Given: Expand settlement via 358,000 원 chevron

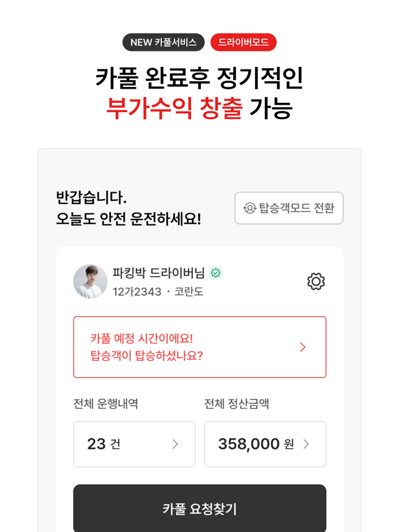Looking at the screenshot, I should (307, 444).
